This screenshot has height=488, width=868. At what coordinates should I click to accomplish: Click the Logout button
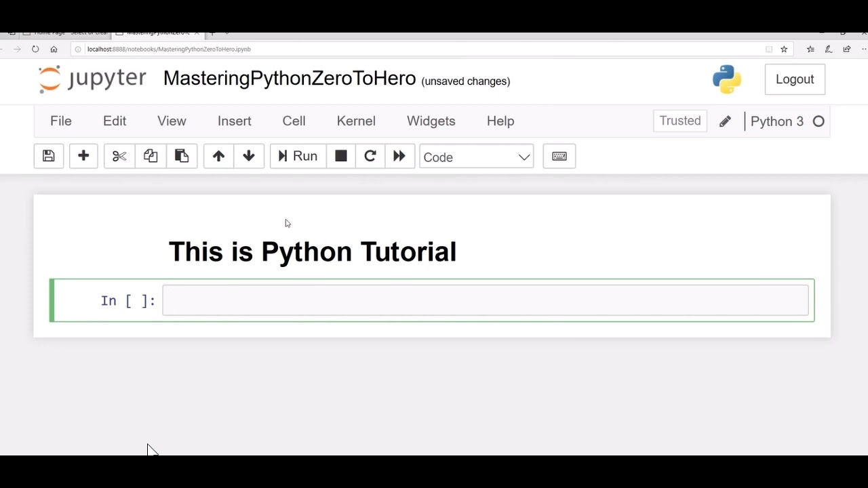coord(795,79)
